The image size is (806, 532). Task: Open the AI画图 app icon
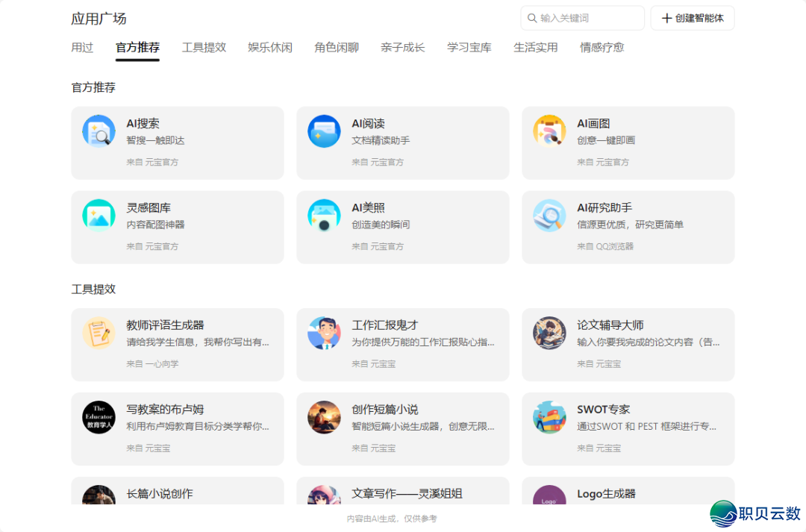click(x=549, y=131)
